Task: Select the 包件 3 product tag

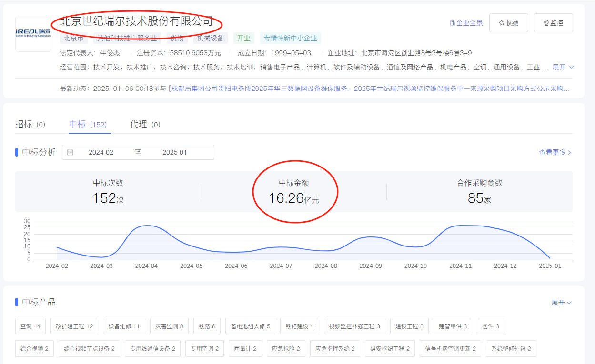Action: coord(491,326)
